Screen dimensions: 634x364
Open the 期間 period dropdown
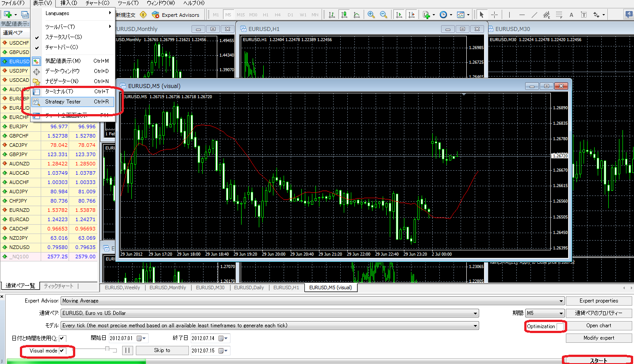(545, 313)
